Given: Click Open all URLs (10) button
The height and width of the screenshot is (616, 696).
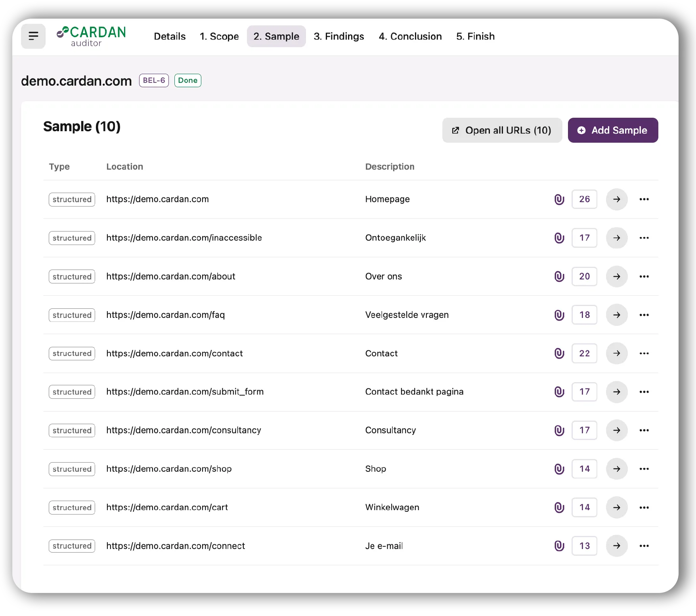Looking at the screenshot, I should click(502, 130).
